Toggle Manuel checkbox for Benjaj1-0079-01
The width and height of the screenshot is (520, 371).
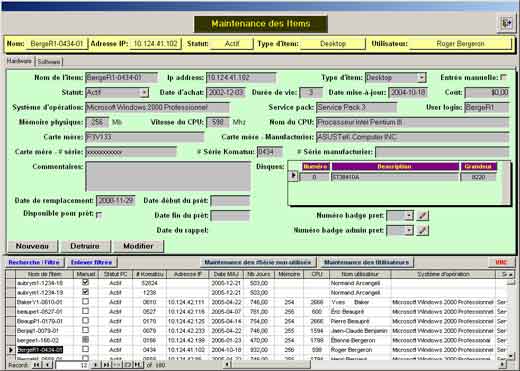[86, 330]
